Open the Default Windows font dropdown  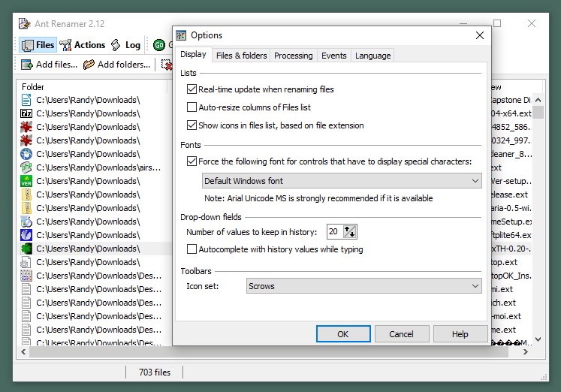point(342,181)
